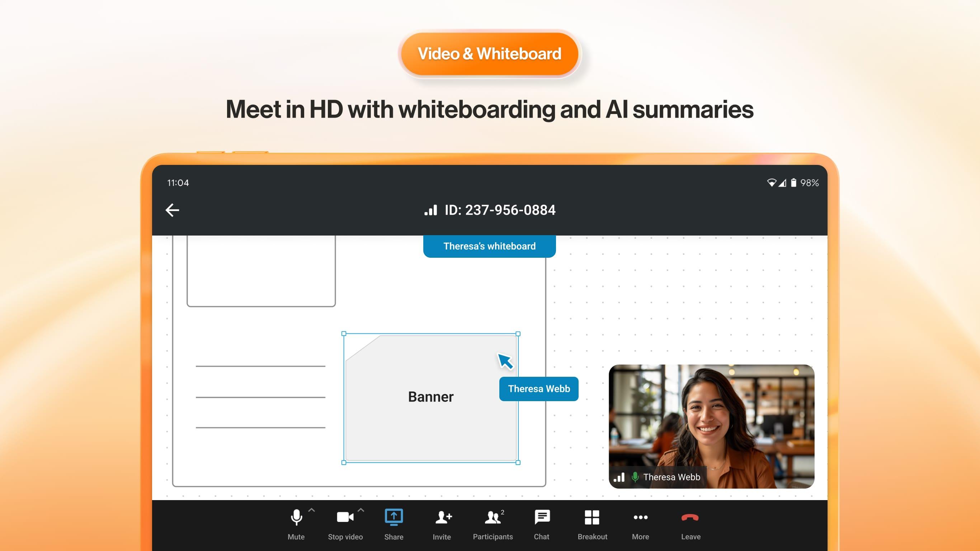The height and width of the screenshot is (551, 980).
Task: Expand audio options caret next to Mute
Action: pos(312,510)
